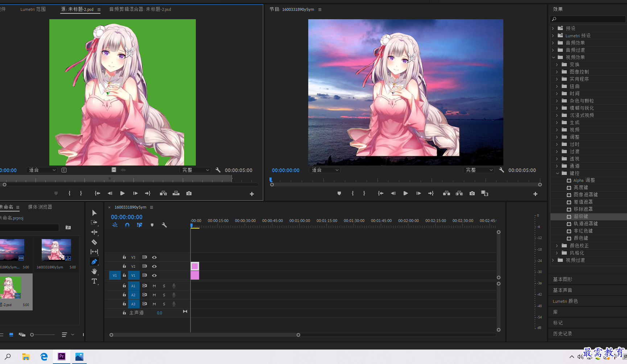Select the Slip tool
The width and height of the screenshot is (627, 364).
pos(94,252)
